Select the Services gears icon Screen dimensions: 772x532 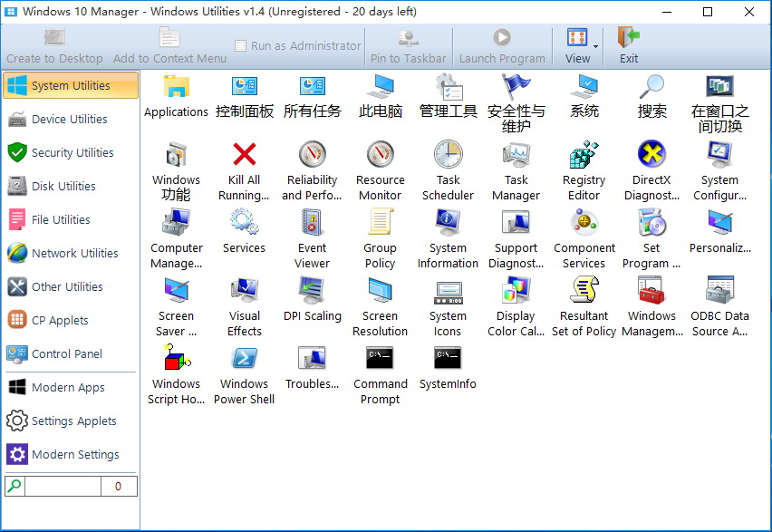tap(245, 222)
